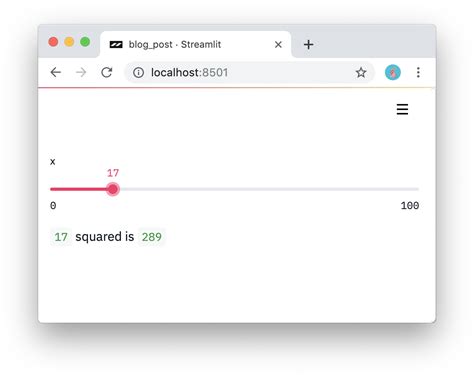Bookmark this page with the star icon
Viewport: 474px width, 376px height.
click(361, 72)
